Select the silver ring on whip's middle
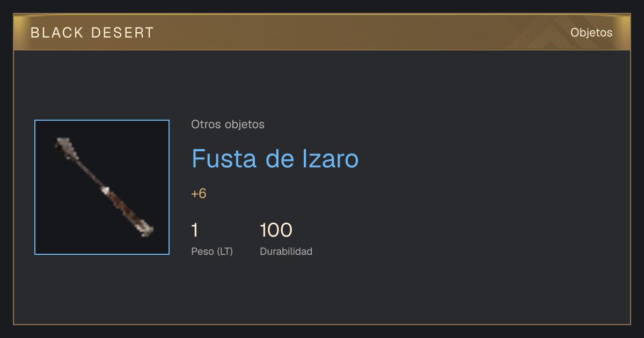 [105, 190]
